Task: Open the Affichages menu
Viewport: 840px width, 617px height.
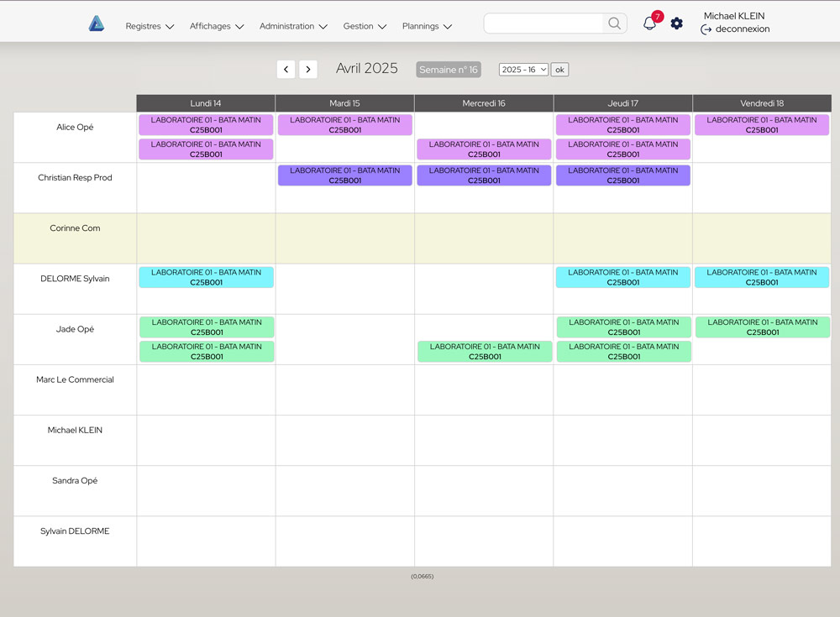Action: click(x=217, y=26)
